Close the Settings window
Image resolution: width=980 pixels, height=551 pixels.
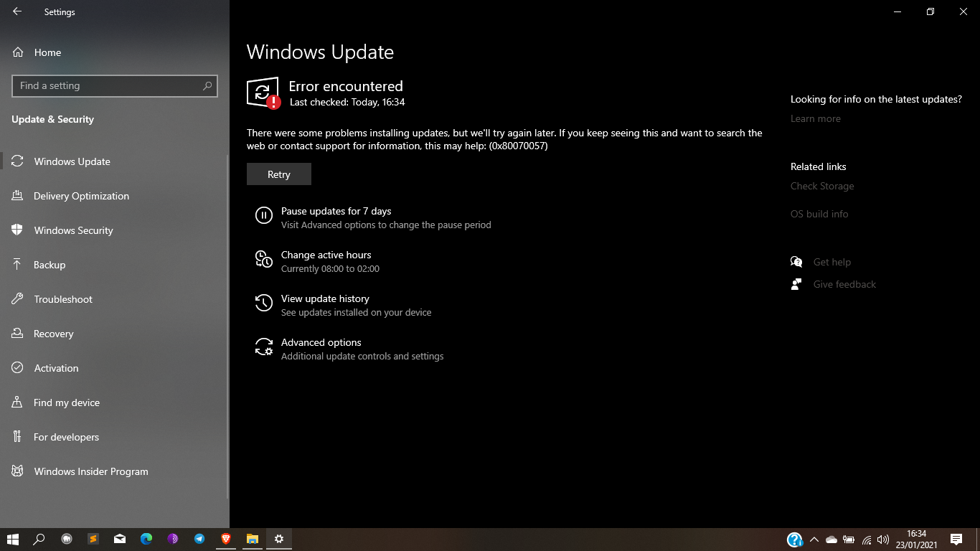[x=963, y=11]
